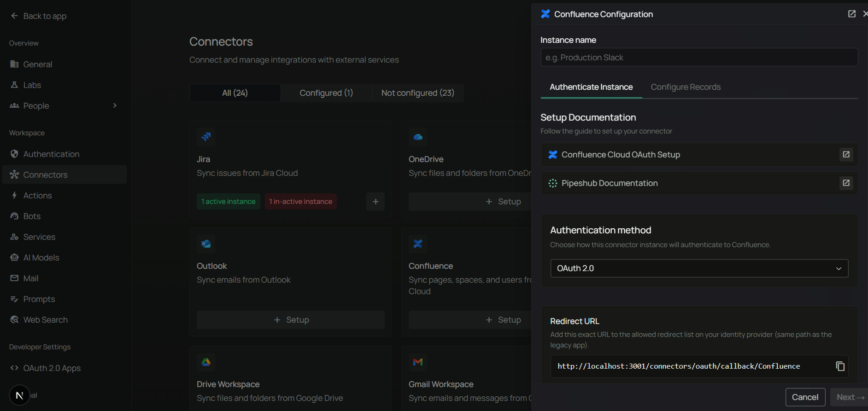Screen dimensions: 868x411
Task: Select the Authenticate Instance tab
Action: [x=591, y=87]
